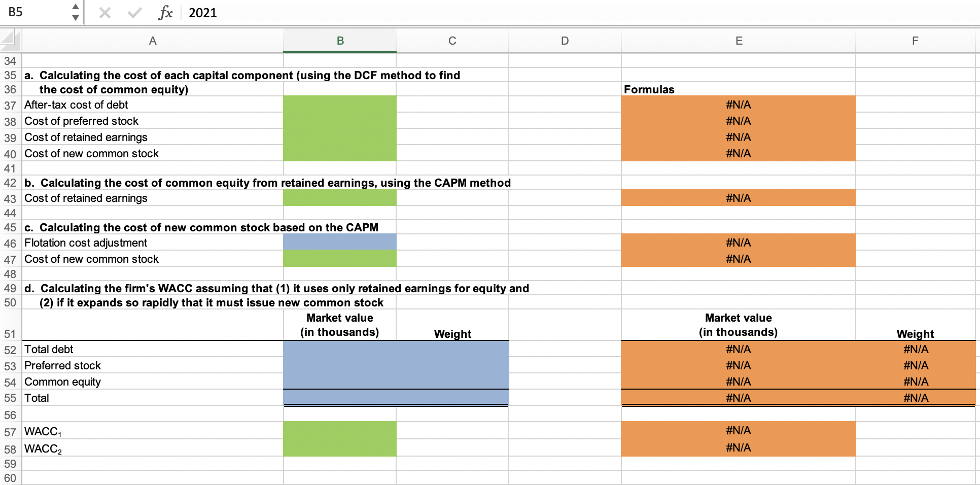Click the fx Insert Function icon
The image size is (980, 485).
[x=165, y=13]
